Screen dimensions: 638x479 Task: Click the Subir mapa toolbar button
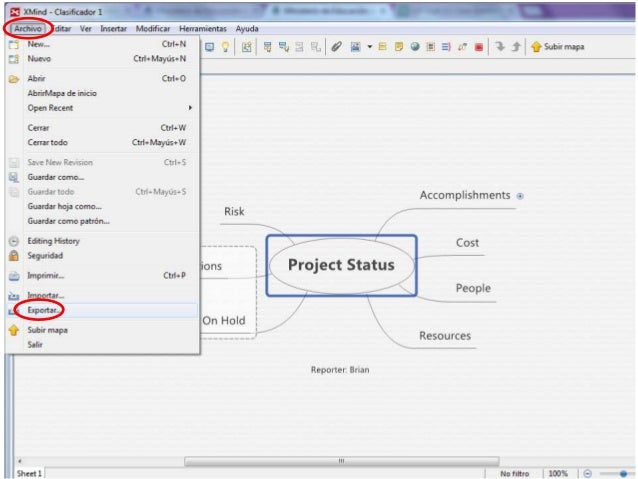point(557,47)
